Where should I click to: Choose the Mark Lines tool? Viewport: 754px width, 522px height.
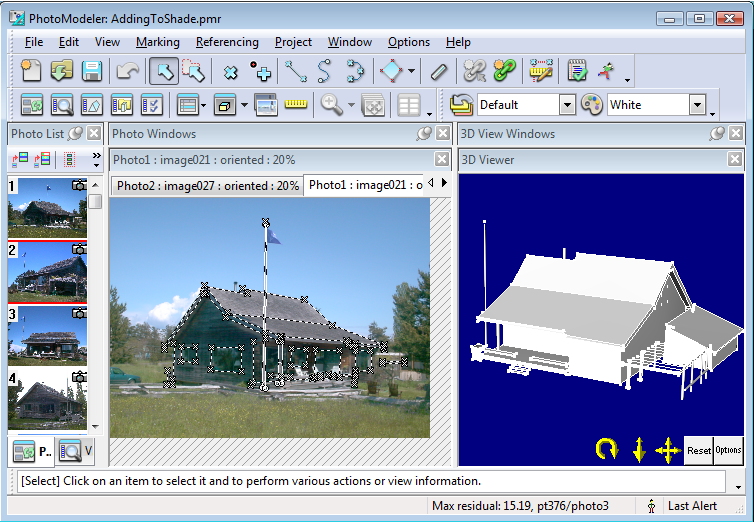(x=294, y=71)
